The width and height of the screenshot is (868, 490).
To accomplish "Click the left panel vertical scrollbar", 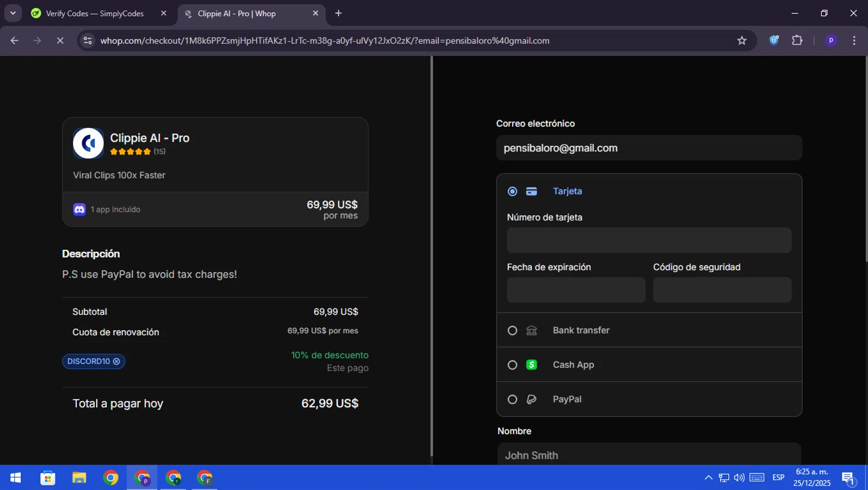I will point(431,257).
